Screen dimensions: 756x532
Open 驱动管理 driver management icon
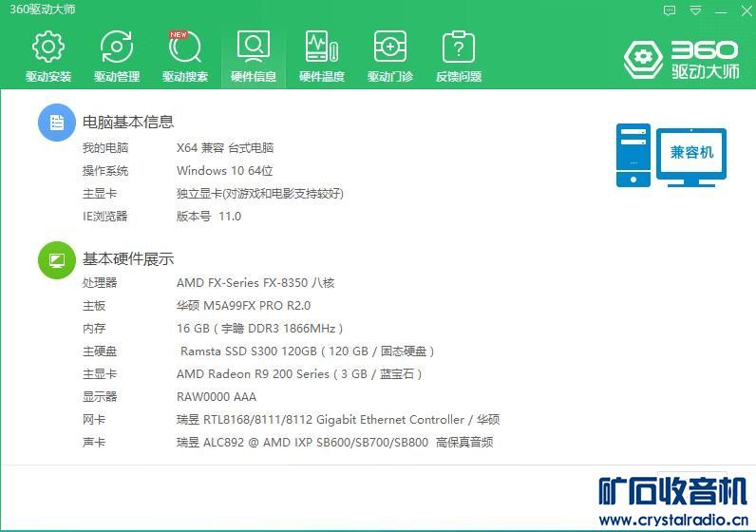click(117, 56)
